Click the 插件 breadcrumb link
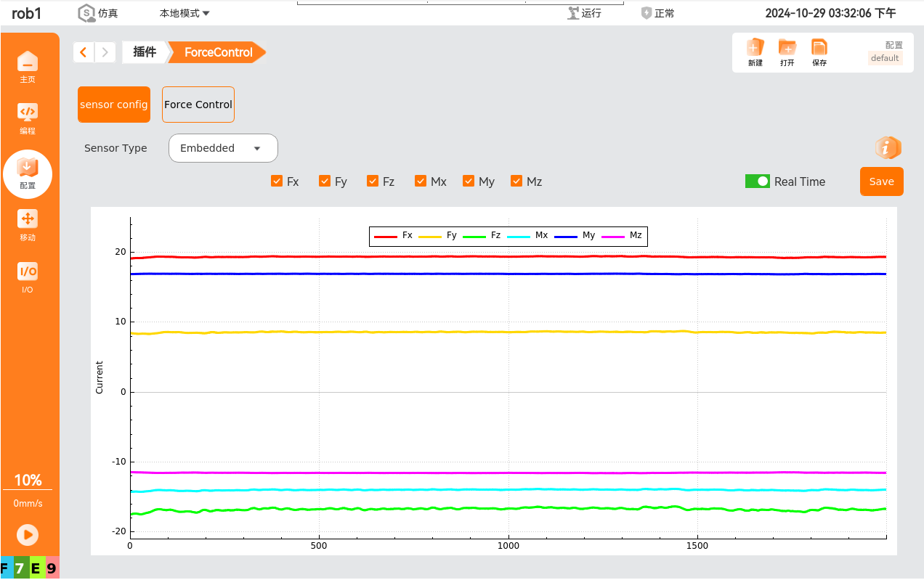The width and height of the screenshot is (924, 580). 145,52
